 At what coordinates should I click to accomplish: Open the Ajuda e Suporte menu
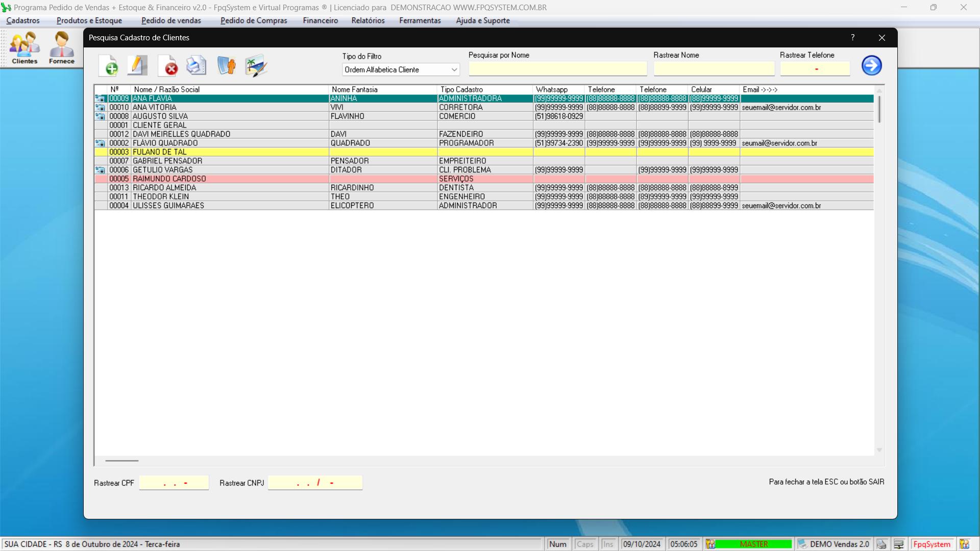[483, 21]
